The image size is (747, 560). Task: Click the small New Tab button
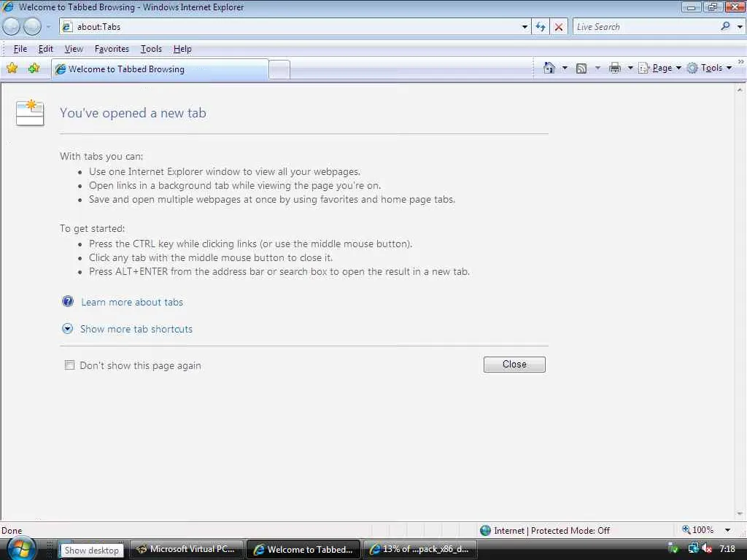pos(279,69)
